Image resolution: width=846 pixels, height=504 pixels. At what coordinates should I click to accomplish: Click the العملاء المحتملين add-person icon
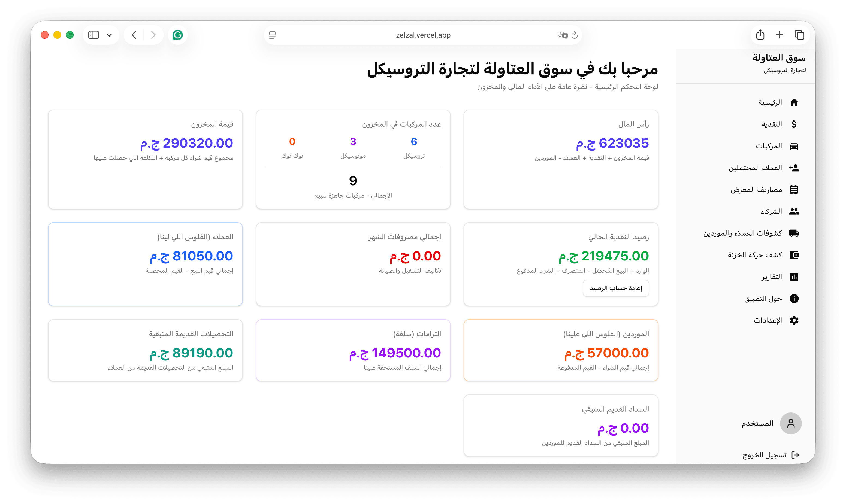(794, 168)
